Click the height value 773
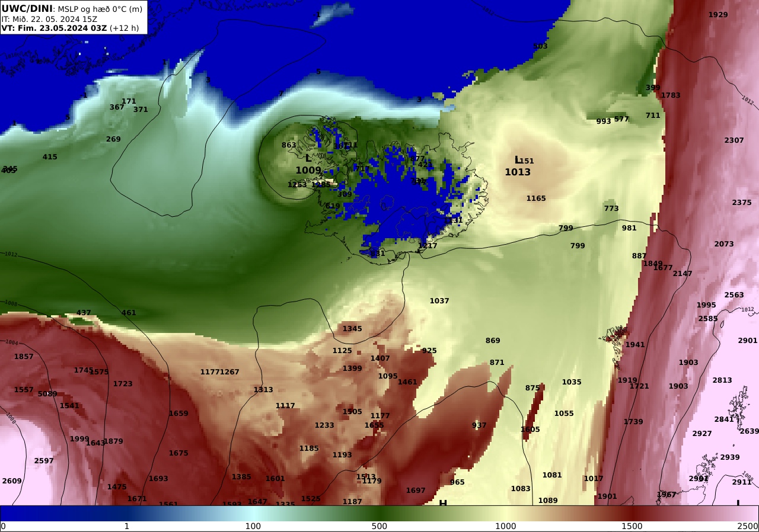The height and width of the screenshot is (532, 759). tap(611, 209)
